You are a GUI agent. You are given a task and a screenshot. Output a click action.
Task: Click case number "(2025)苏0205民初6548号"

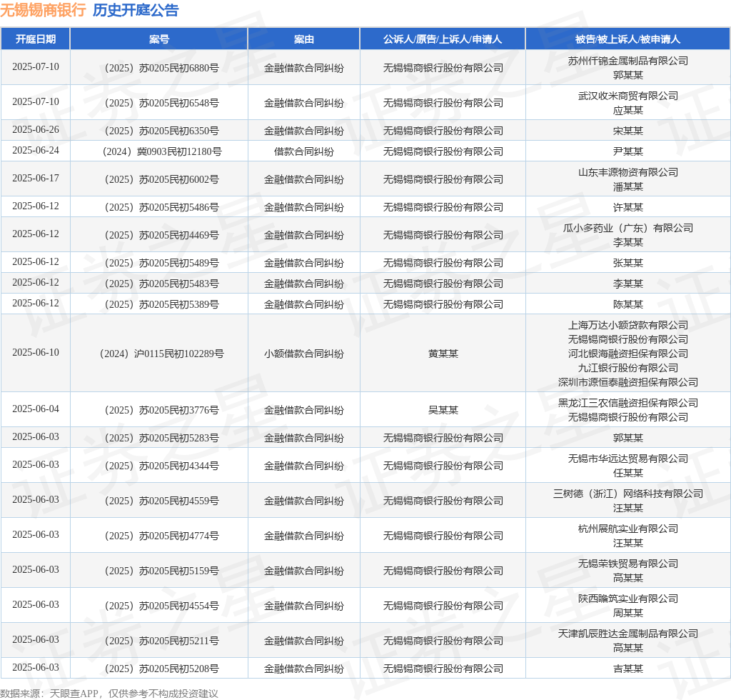click(x=159, y=103)
